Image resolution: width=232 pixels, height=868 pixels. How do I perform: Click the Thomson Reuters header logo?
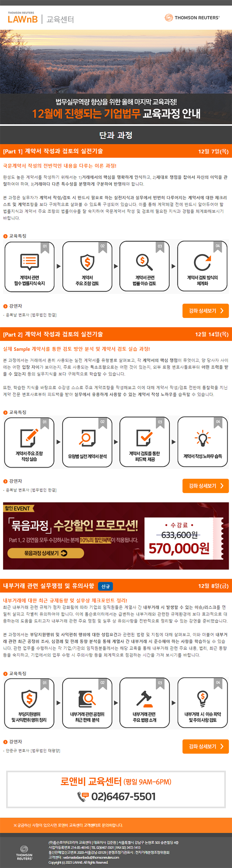pyautogui.click(x=192, y=18)
